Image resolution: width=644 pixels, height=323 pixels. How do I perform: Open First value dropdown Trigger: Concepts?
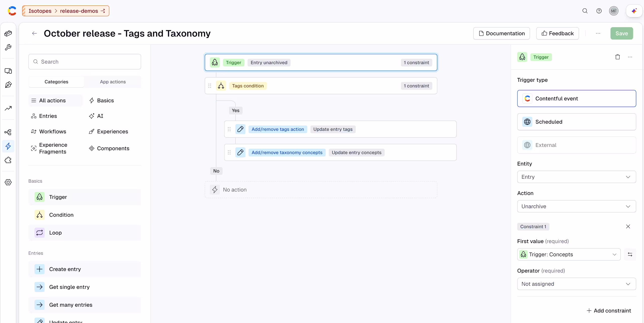click(x=569, y=254)
